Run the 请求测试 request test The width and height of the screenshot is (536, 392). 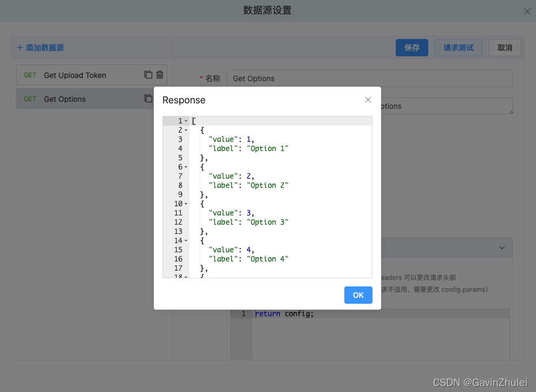[x=458, y=48]
